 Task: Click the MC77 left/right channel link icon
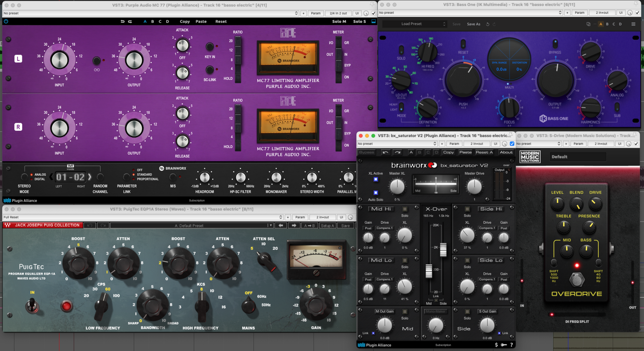97,70
